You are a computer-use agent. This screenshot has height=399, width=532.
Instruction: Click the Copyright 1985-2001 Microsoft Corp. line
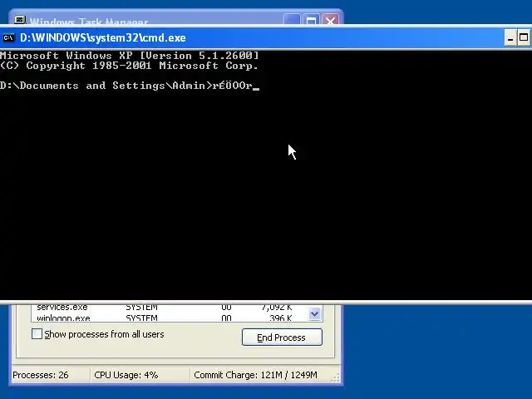[x=129, y=66]
